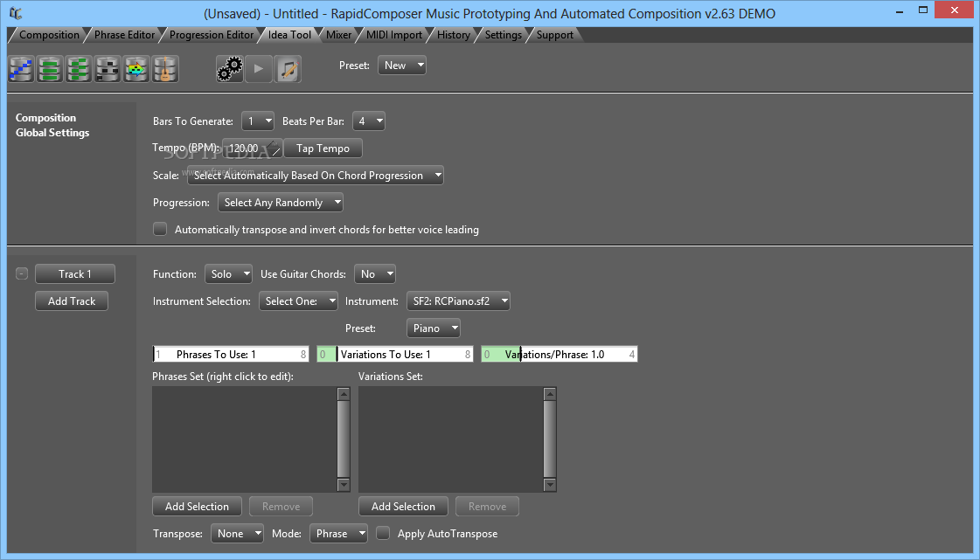Open the Transpose None dropdown
The height and width of the screenshot is (560, 980).
(237, 533)
